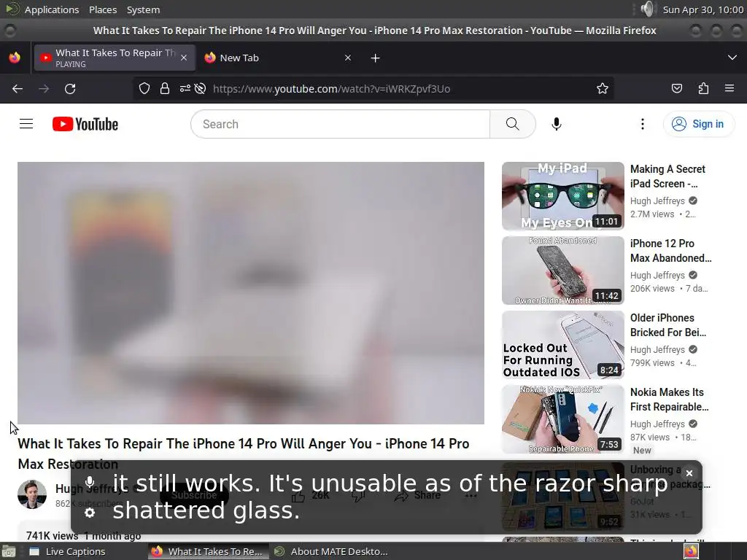The height and width of the screenshot is (560, 747).
Task: Open the YouTube guide hamburger menu
Action: 26,124
